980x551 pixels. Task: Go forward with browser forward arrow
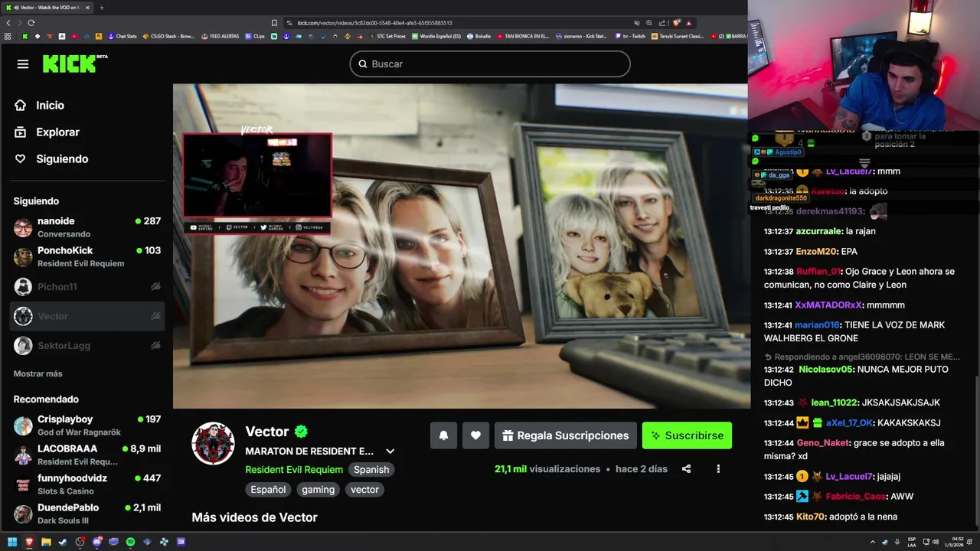[20, 23]
